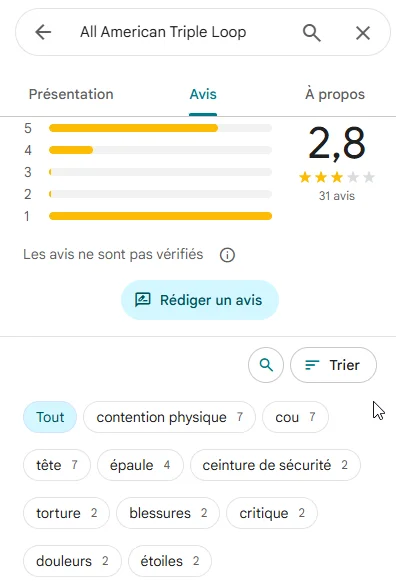The image size is (396, 582).
Task: Open the Trier sort menu
Action: 333,365
